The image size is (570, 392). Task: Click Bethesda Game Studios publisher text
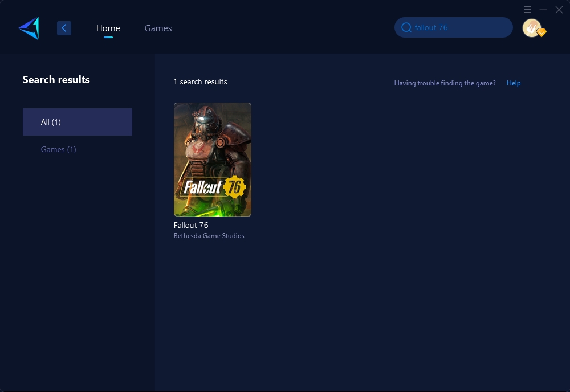[209, 236]
